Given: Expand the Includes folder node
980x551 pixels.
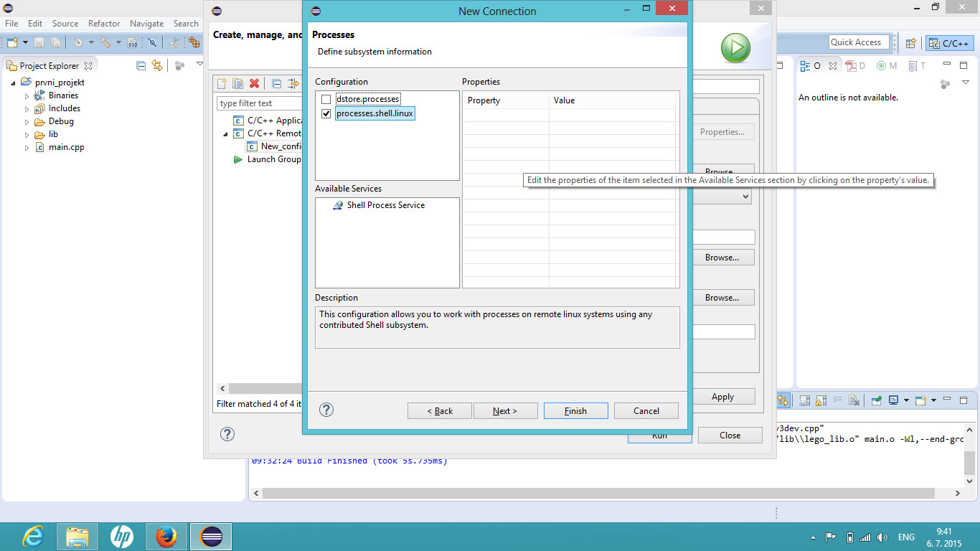Looking at the screenshot, I should pyautogui.click(x=27, y=109).
